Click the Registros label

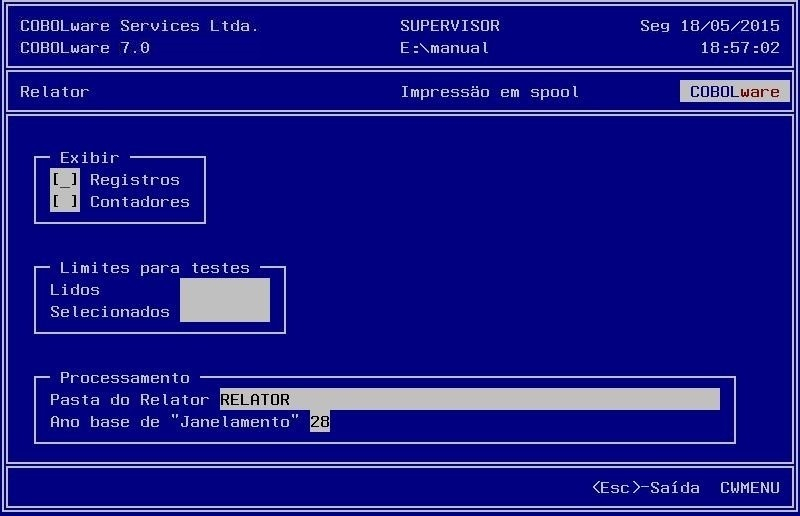click(x=135, y=180)
